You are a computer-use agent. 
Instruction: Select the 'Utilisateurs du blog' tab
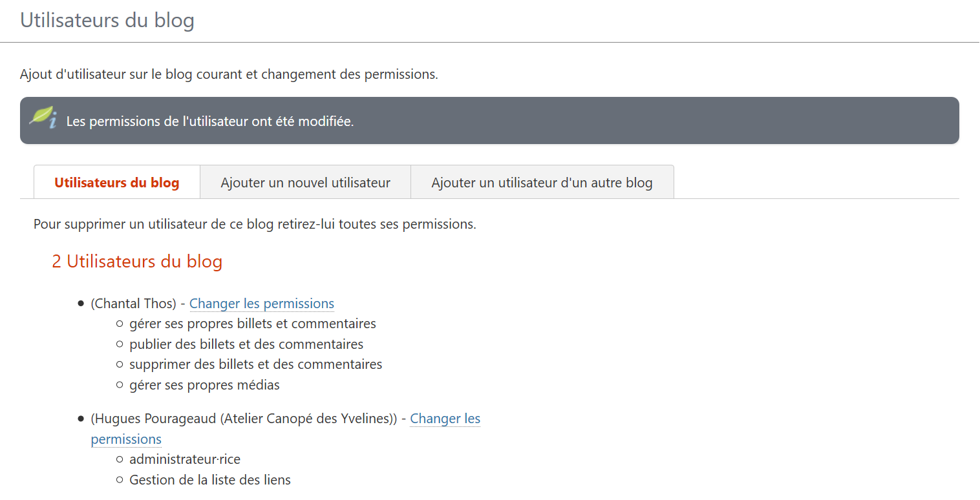point(116,182)
